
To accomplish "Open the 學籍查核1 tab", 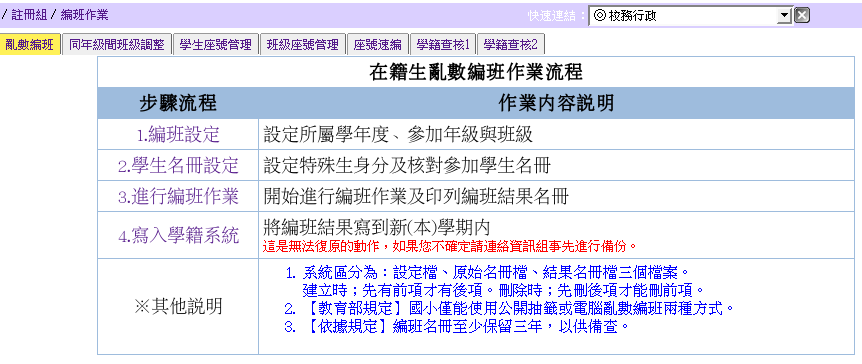I will 443,45.
